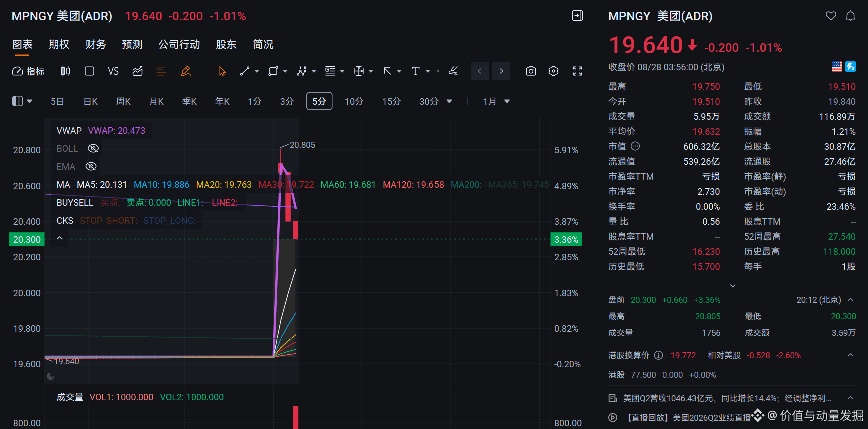
Task: Open the measurement tool dropdown arrow
Action: (x=371, y=71)
